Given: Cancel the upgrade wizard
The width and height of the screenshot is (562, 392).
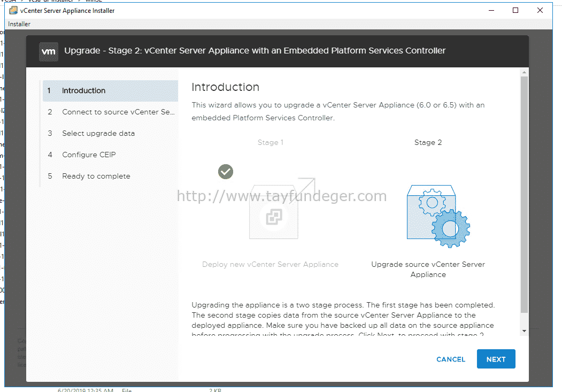Looking at the screenshot, I should pyautogui.click(x=451, y=359).
